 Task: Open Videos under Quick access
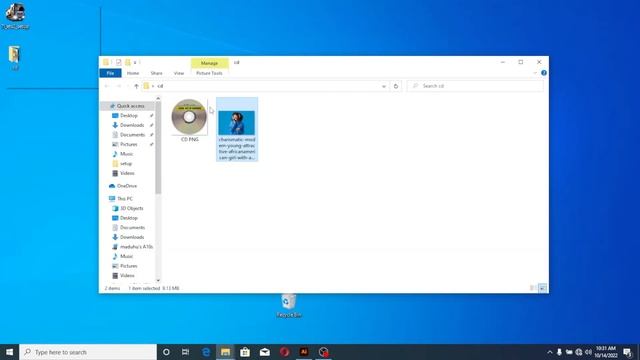pyautogui.click(x=127, y=173)
